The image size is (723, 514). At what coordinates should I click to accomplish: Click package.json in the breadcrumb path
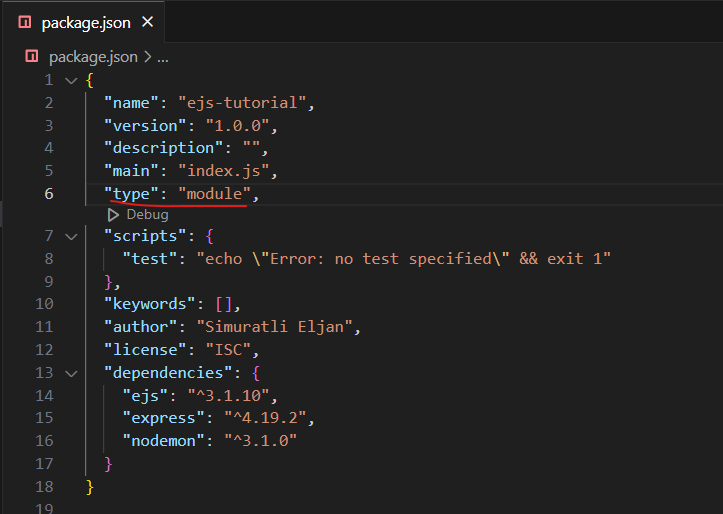[x=93, y=57]
